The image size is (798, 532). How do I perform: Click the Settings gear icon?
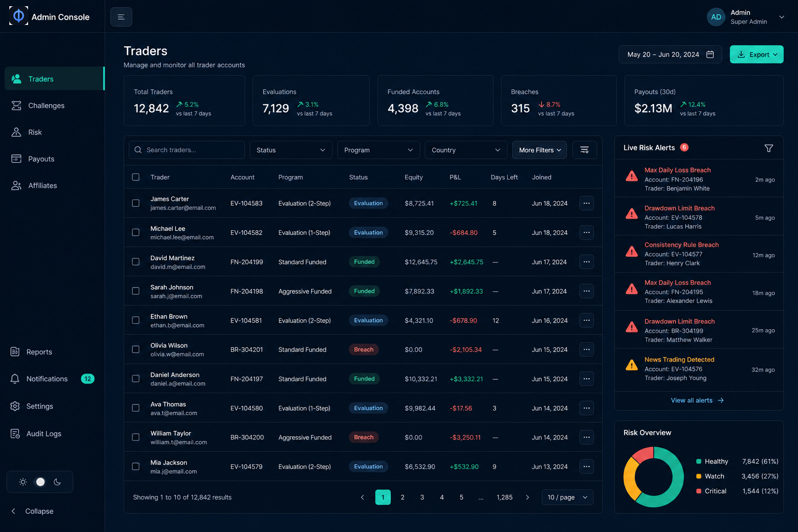click(15, 406)
